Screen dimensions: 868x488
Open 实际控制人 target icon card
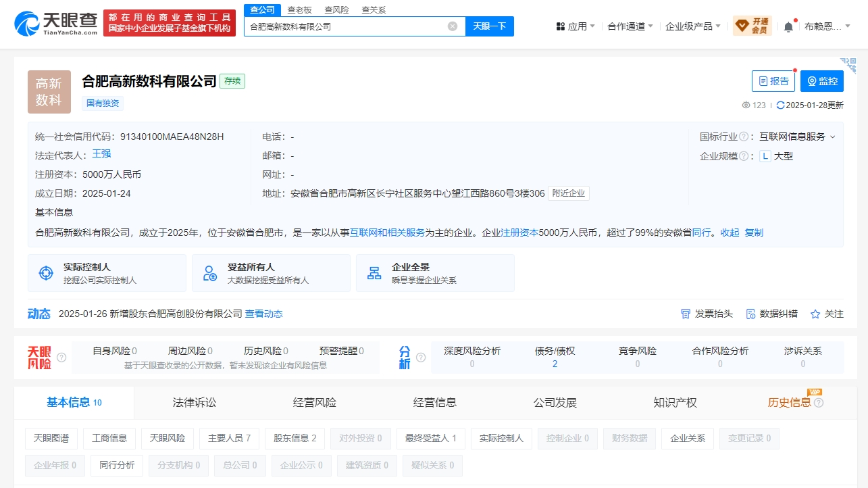[x=107, y=273]
